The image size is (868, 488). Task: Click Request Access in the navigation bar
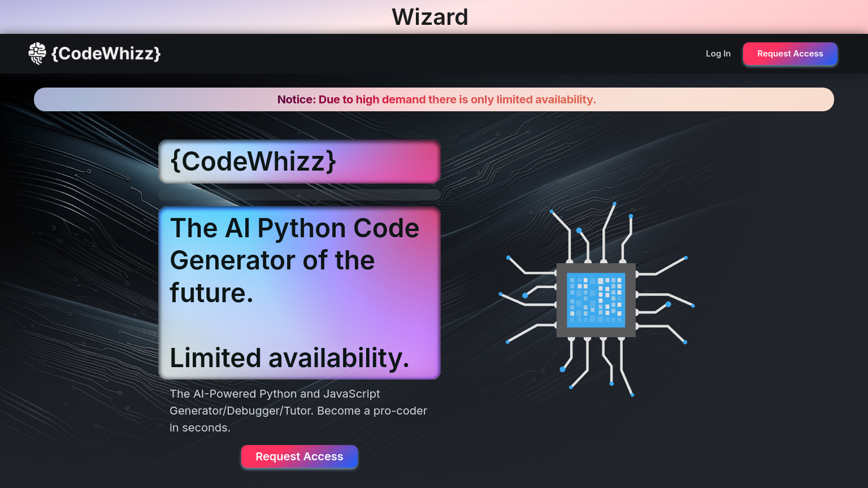[790, 54]
